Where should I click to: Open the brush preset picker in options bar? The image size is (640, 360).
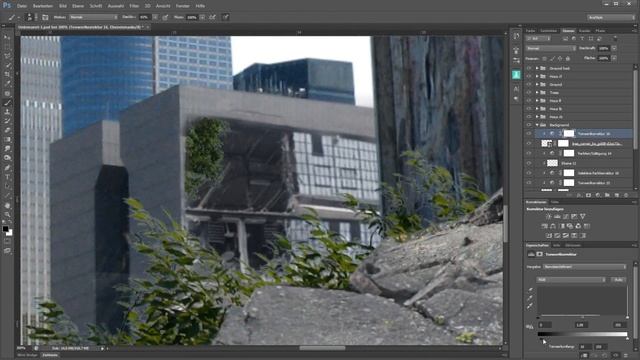coord(31,17)
